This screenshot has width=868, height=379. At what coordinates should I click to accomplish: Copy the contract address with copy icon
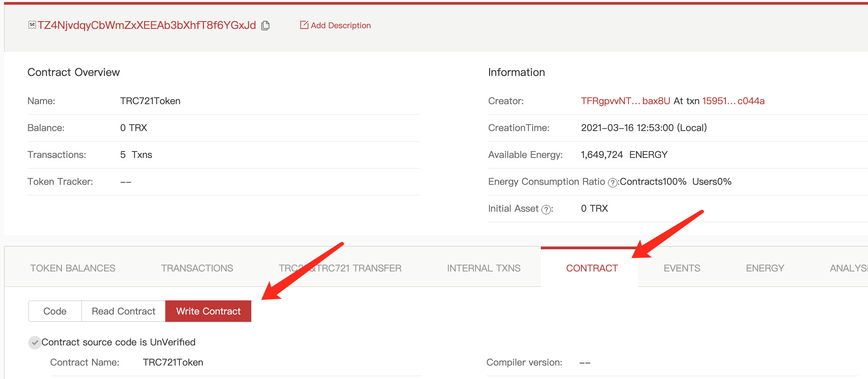pyautogui.click(x=265, y=25)
